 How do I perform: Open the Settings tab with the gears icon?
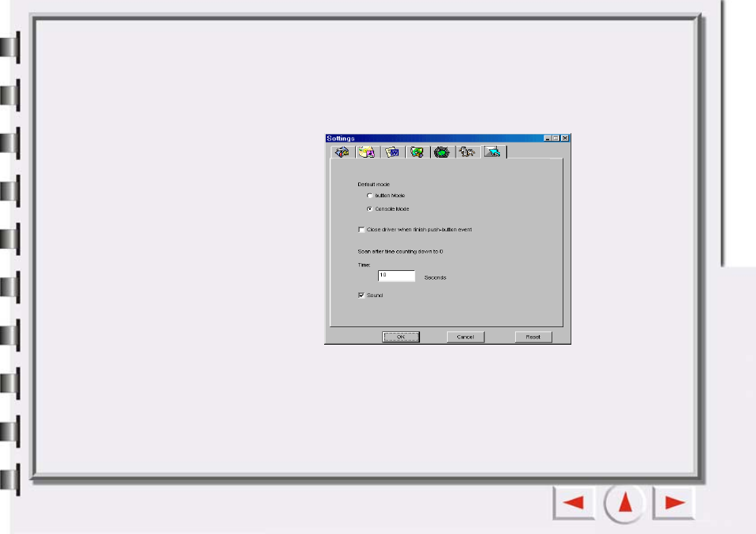click(468, 152)
